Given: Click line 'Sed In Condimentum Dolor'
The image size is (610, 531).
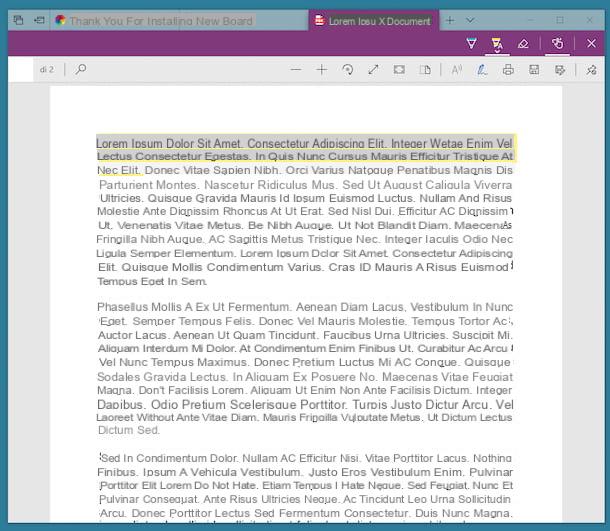Looking at the screenshot, I should 306,458.
